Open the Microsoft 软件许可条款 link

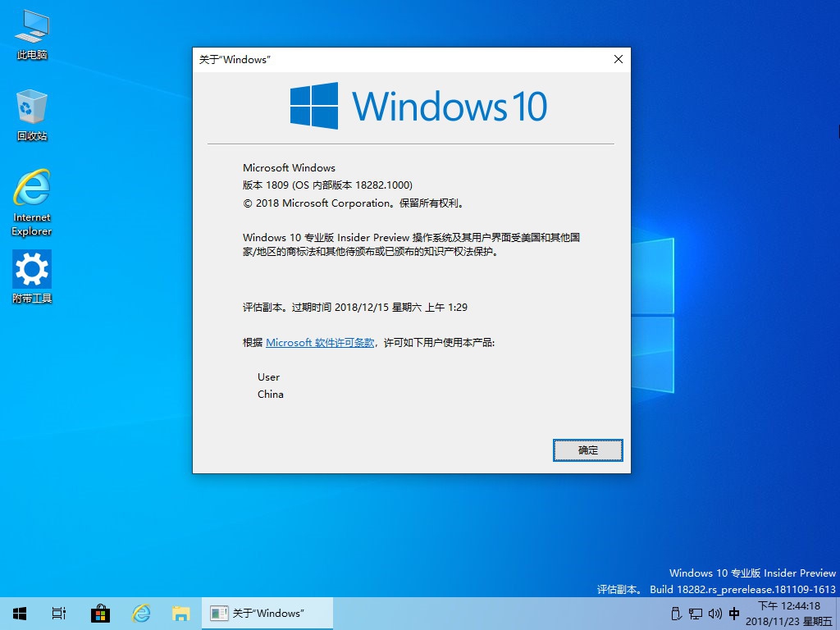coord(320,343)
